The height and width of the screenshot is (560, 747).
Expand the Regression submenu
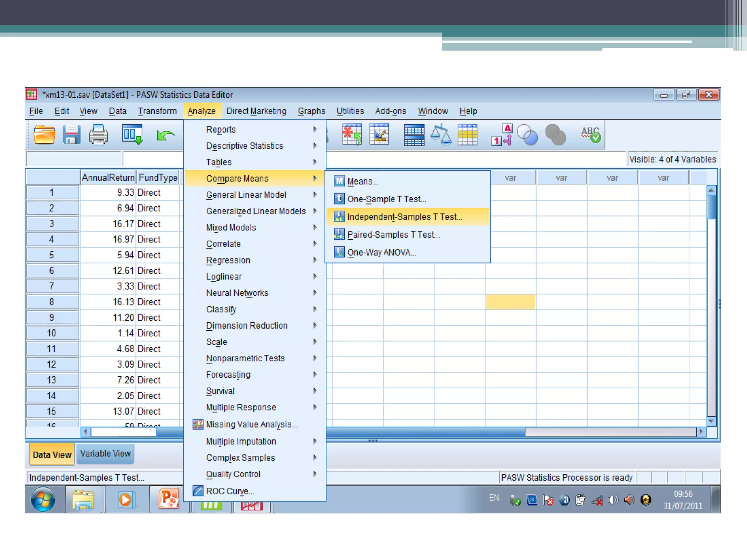coord(255,260)
